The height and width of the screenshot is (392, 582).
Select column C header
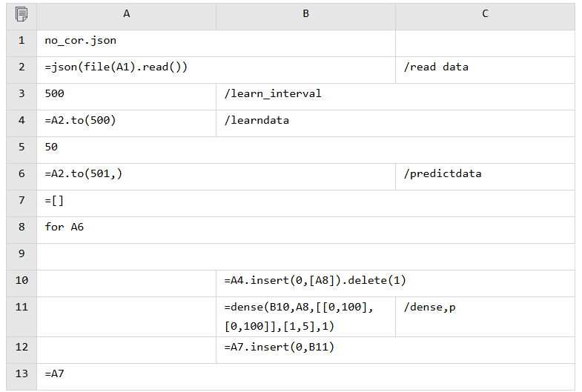tap(485, 14)
